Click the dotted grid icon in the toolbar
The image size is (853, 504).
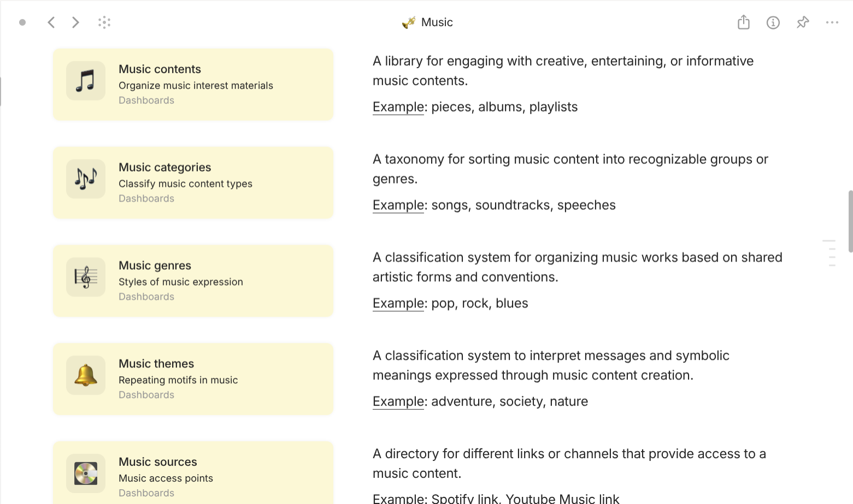click(x=104, y=22)
